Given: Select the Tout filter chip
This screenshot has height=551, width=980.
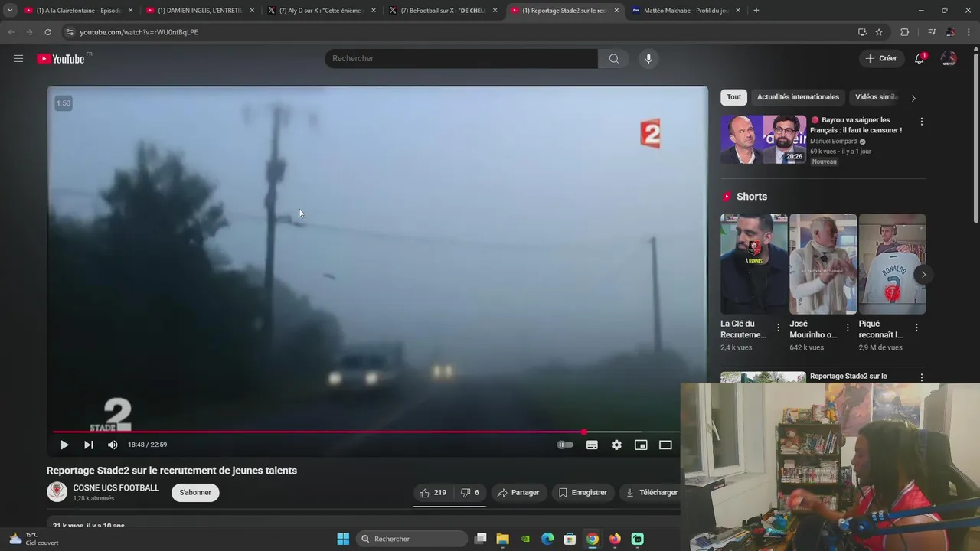Looking at the screenshot, I should coord(733,97).
